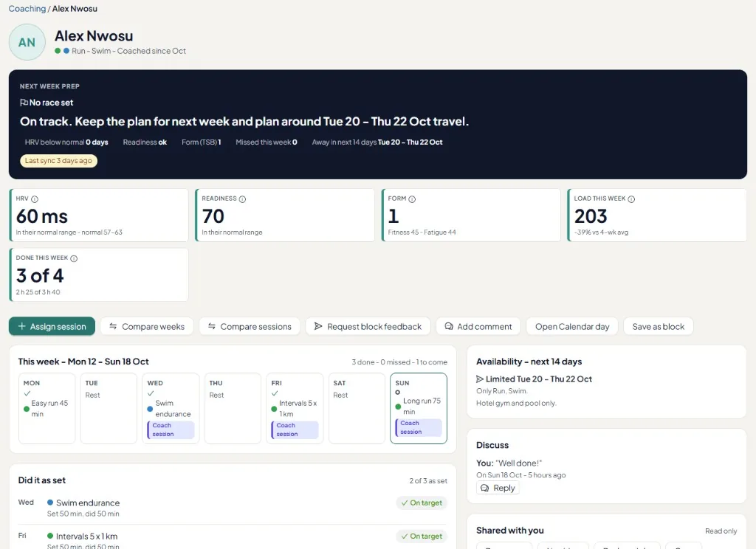Image resolution: width=756 pixels, height=549 pixels.
Task: Select the Saturday Rest day card
Action: [x=357, y=408]
